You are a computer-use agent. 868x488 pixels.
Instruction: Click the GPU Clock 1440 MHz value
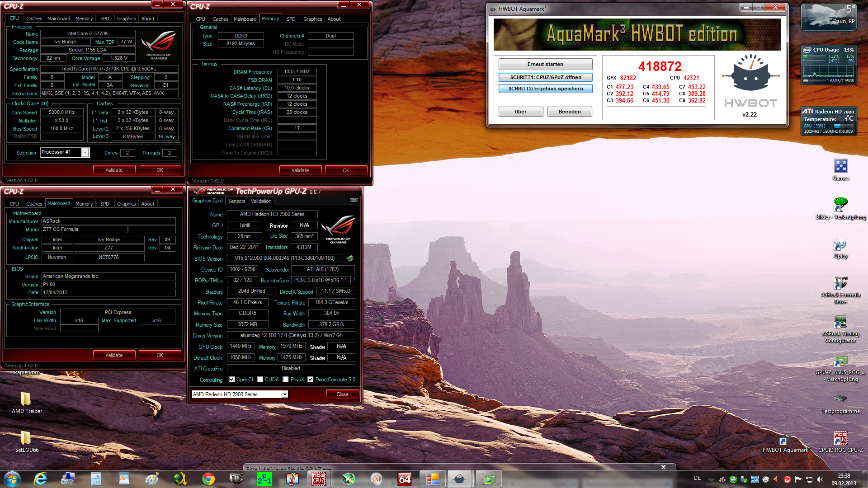241,346
